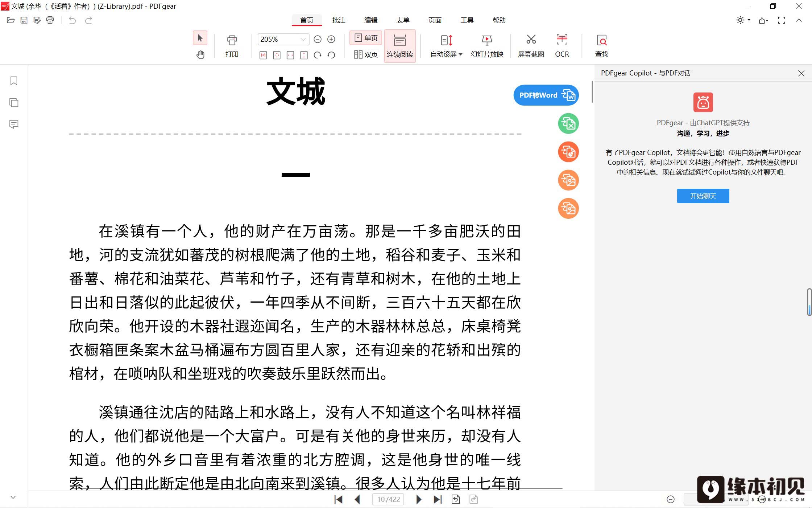Zoom out with the minus circle

[x=318, y=39]
